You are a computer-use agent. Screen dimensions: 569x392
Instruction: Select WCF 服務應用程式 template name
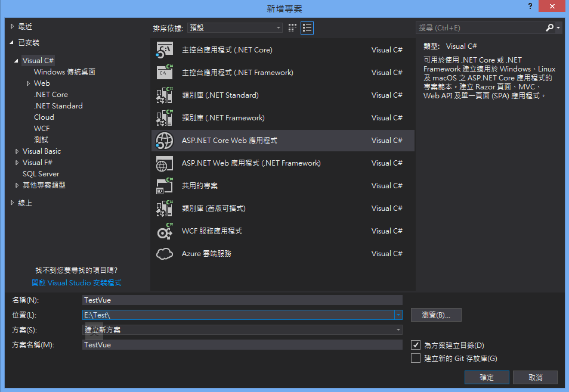coord(212,231)
